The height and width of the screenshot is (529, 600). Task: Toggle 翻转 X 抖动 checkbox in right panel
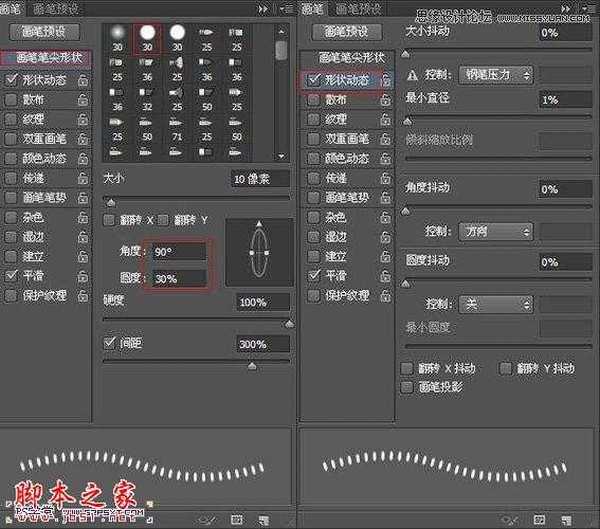pos(408,369)
